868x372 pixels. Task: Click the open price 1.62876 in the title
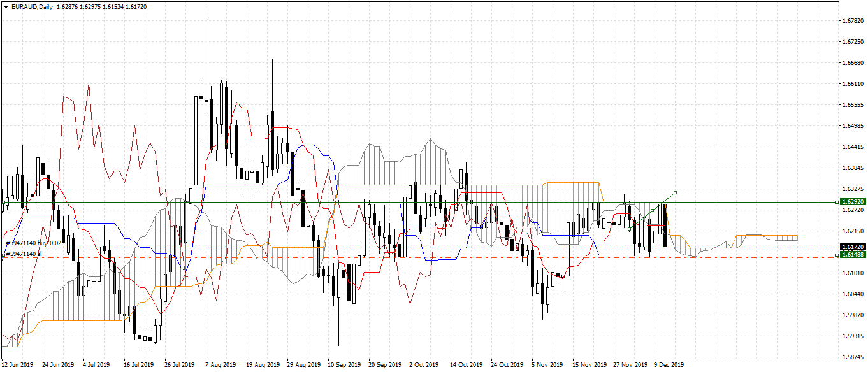(x=68, y=6)
